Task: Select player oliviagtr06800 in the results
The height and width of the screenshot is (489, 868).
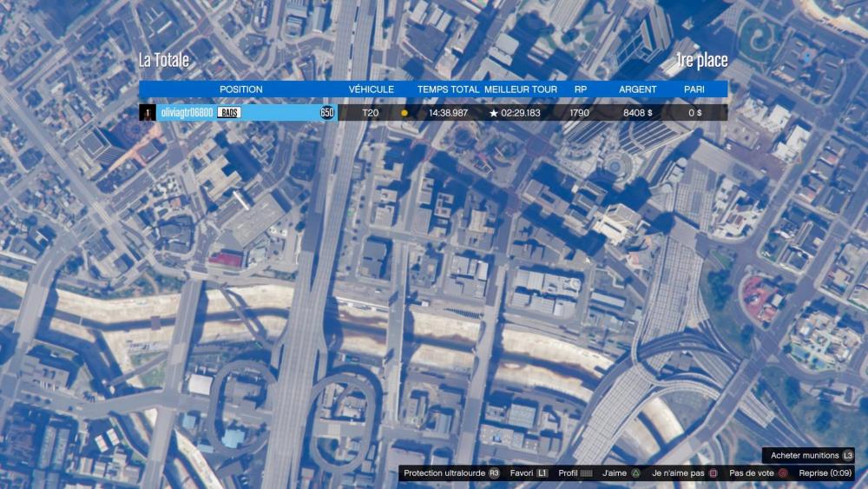Action: (x=187, y=113)
